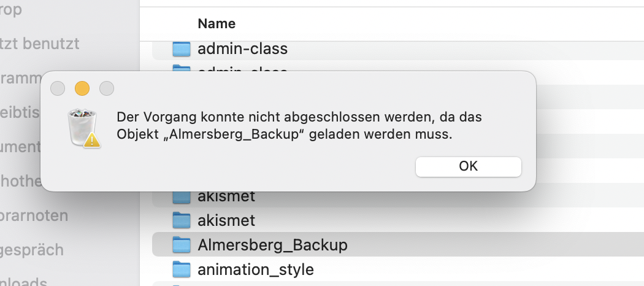The image size is (644, 286).
Task: Click the upper akismet folder icon
Action: [182, 197]
